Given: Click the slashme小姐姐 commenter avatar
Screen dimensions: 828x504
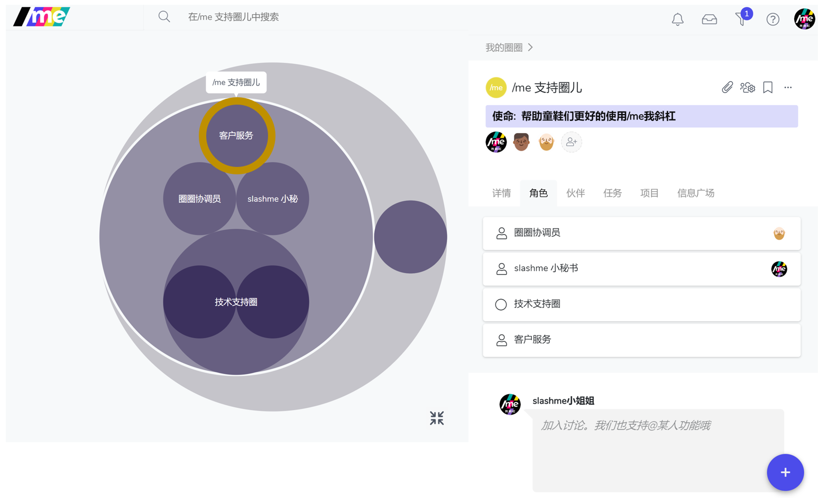Looking at the screenshot, I should [510, 405].
